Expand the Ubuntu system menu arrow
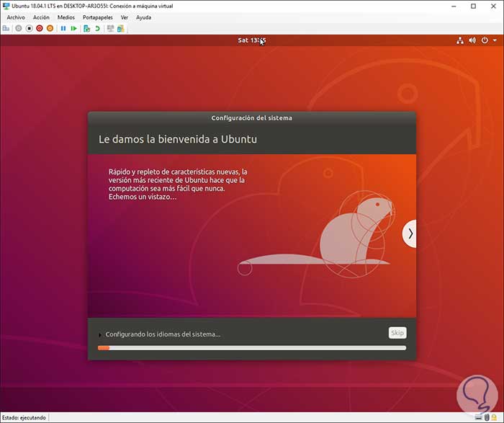This screenshot has height=423, width=504. 495,40
